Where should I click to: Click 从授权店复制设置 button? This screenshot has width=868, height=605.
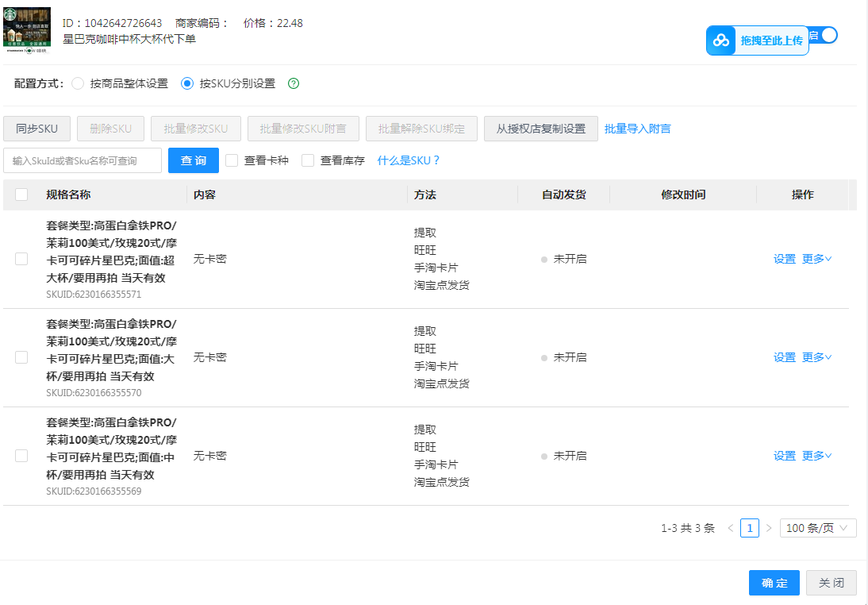click(x=540, y=129)
